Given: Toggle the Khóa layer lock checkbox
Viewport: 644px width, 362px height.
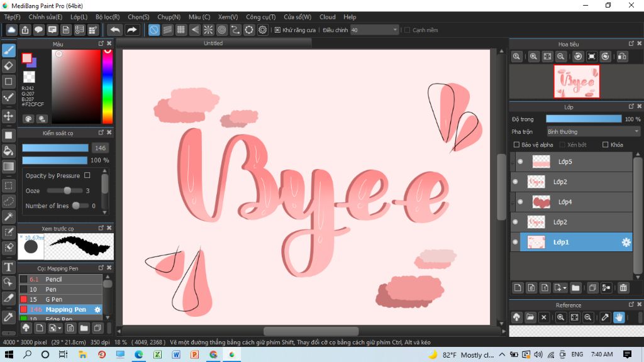Looking at the screenshot, I should 605,145.
